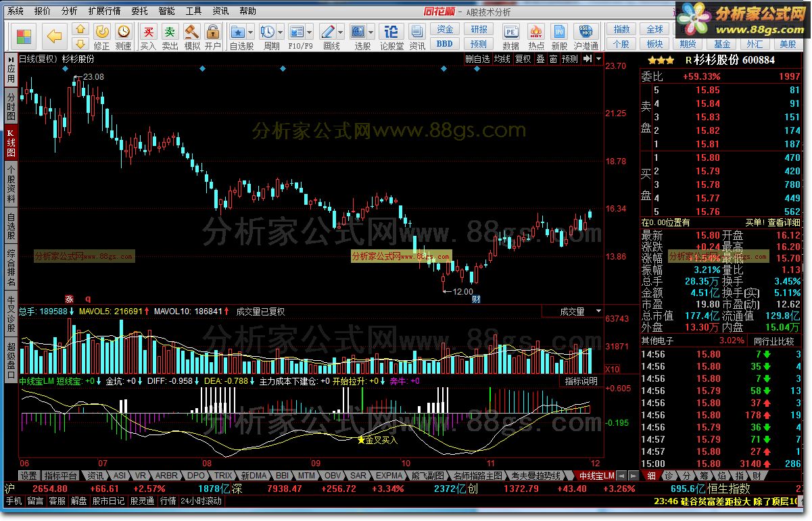Click the 资金 button
Image resolution: width=812 pixels, height=521 pixels.
(445, 30)
